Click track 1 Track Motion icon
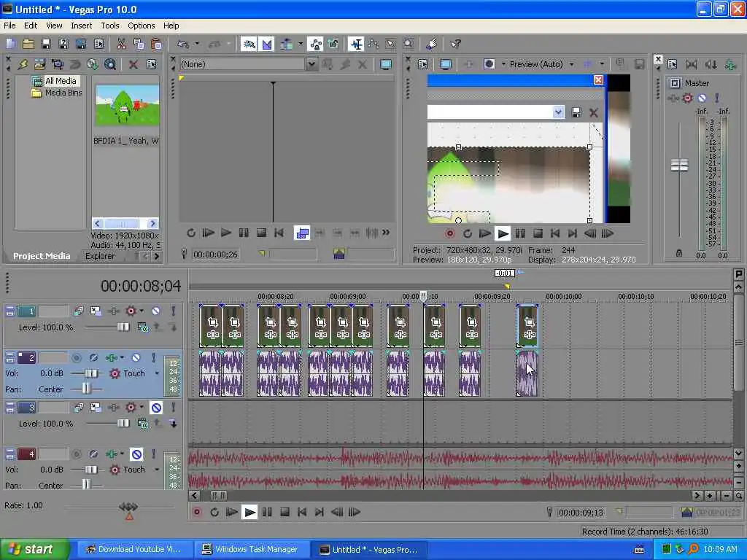Screen dimensions: 747x560 (x=96, y=311)
